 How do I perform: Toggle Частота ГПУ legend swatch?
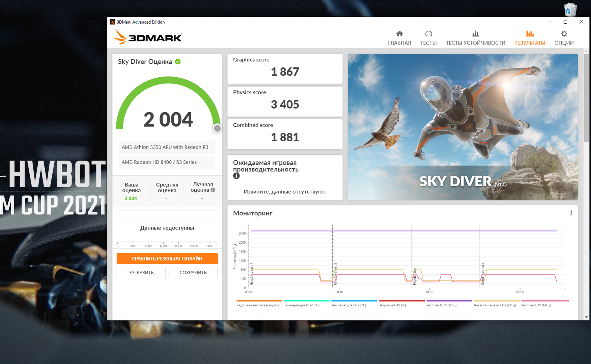tap(545, 300)
